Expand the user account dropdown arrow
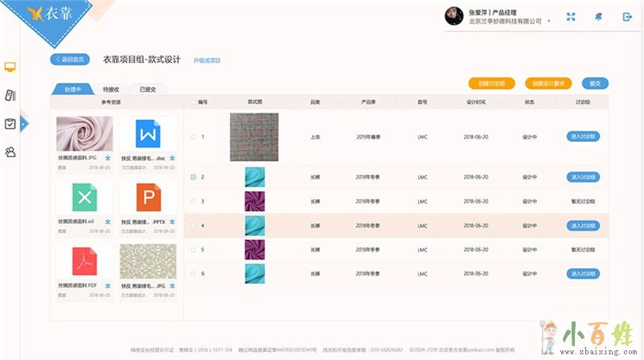Screen dimensions: 644x360 point(549,22)
